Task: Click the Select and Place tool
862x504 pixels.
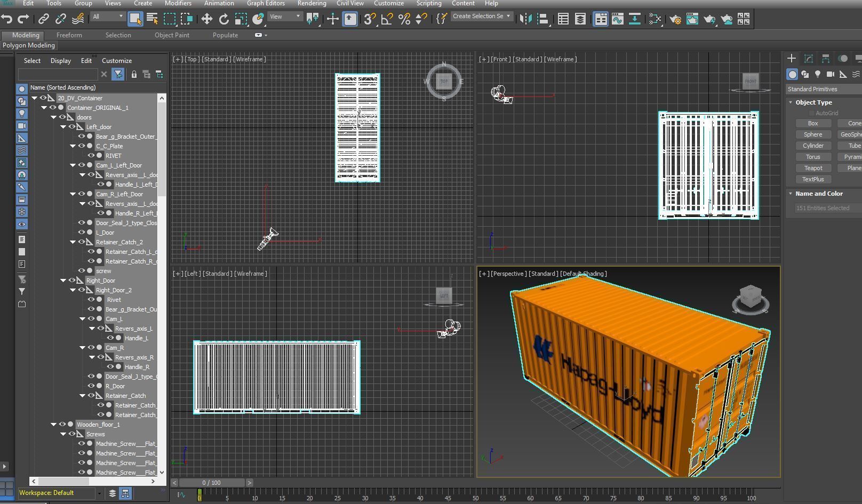Action: (x=258, y=19)
